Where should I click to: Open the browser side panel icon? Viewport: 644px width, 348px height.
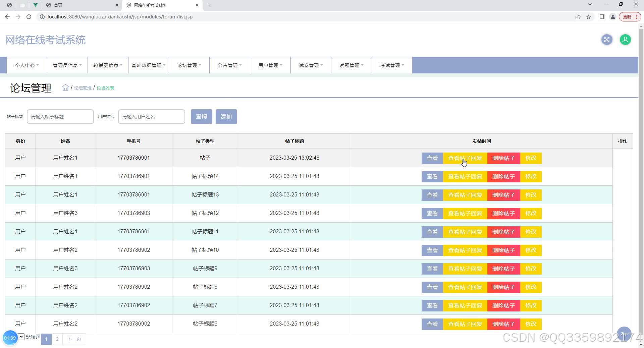pos(602,17)
